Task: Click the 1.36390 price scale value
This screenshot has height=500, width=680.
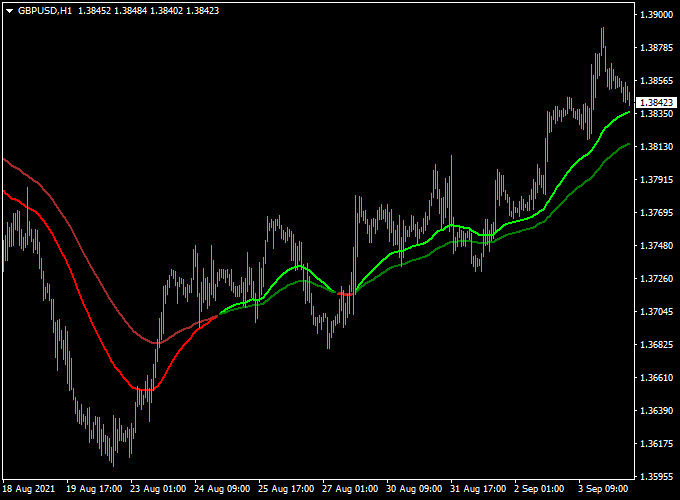Action: tap(657, 410)
